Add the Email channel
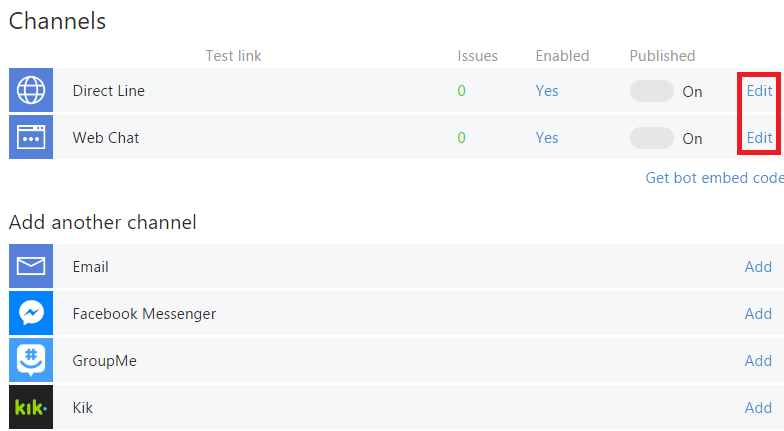The width and height of the screenshot is (784, 431). 758,266
